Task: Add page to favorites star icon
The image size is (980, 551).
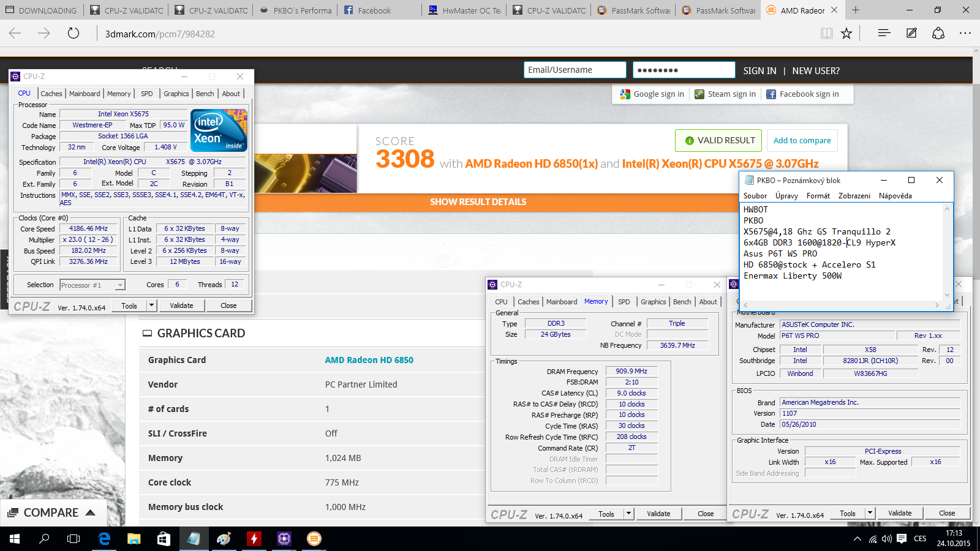Action: (x=846, y=34)
